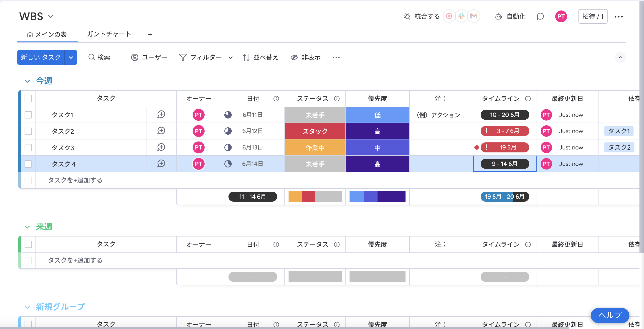644x329 pixels.
Task: Add a new view with the plus tab
Action: tap(150, 34)
